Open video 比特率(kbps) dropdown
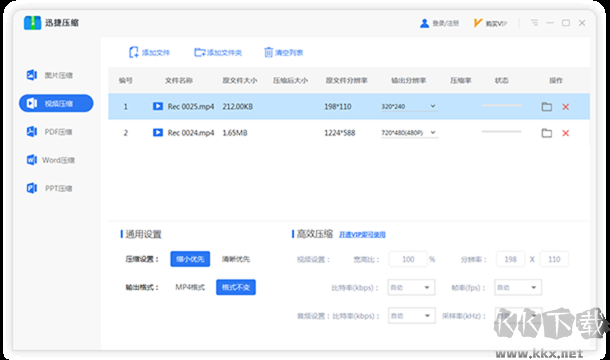Image resolution: width=610 pixels, height=360 pixels. 411,288
